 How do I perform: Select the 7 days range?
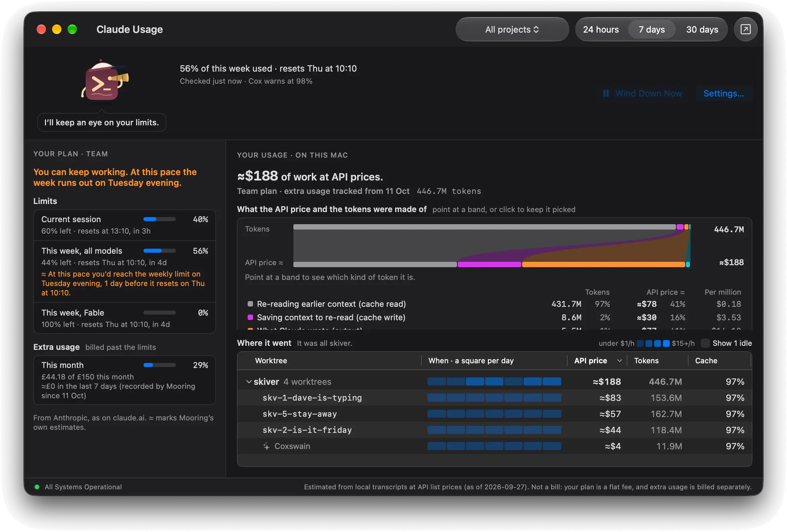[652, 30]
